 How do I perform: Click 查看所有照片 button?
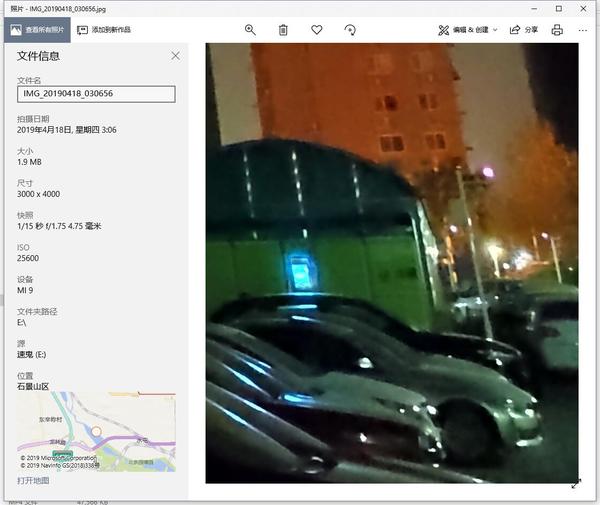click(x=38, y=30)
